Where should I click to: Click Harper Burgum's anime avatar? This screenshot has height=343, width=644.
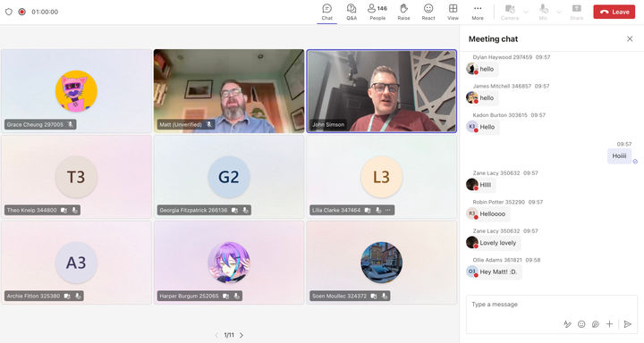229,263
